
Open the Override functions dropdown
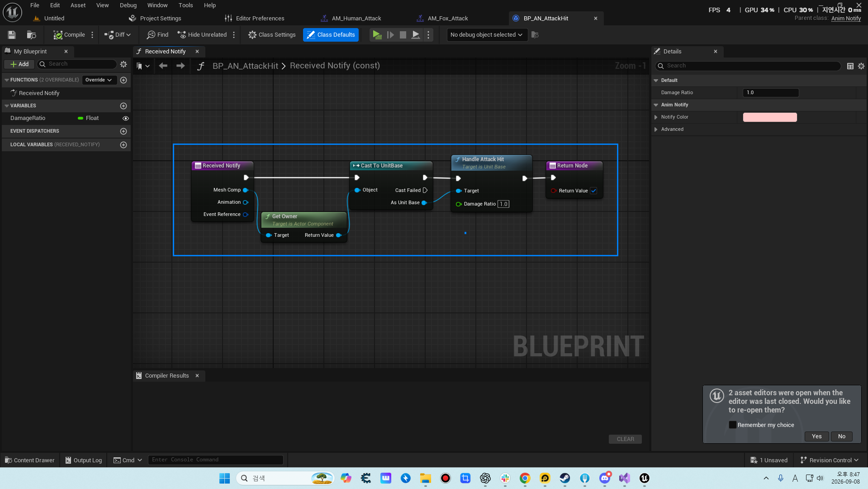(x=99, y=80)
